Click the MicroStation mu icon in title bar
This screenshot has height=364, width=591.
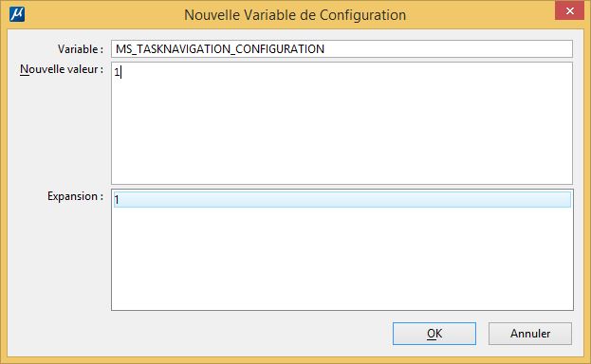[x=17, y=14]
